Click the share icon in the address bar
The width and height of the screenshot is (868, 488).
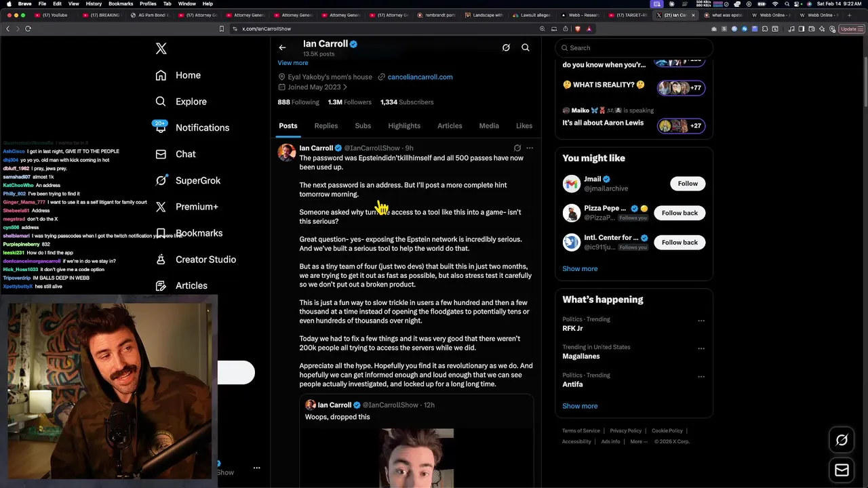tap(565, 28)
